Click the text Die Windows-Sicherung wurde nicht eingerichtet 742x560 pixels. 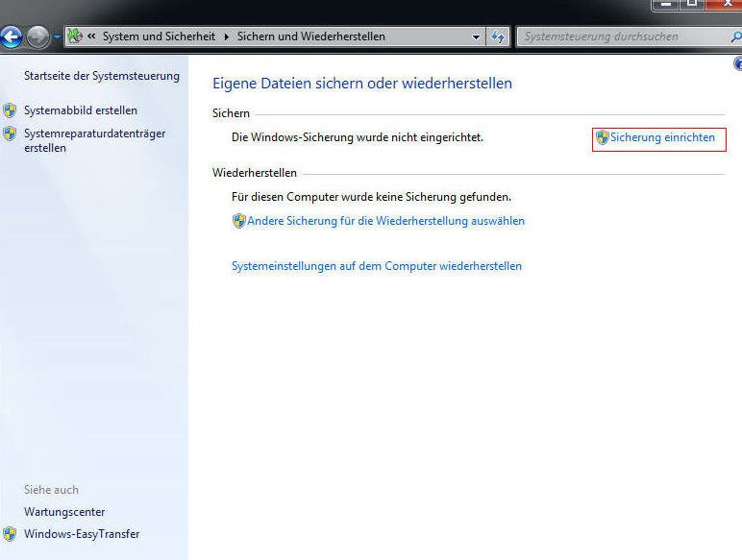358,137
